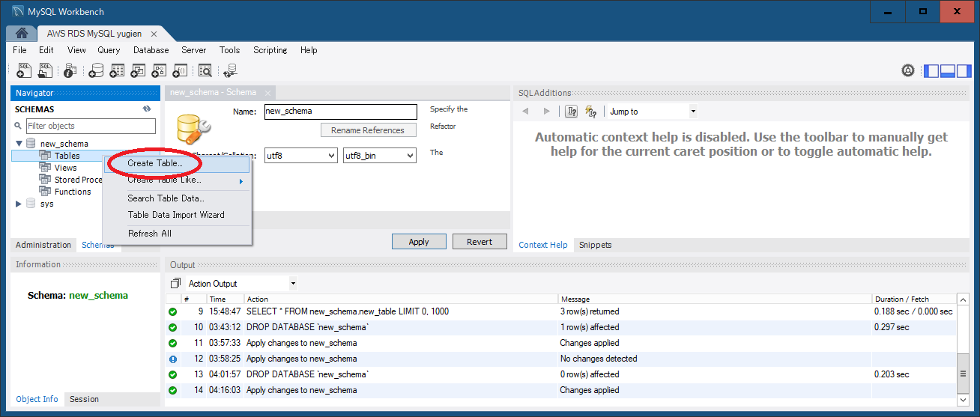This screenshot has height=417, width=980.
Task: Toggle automatic context help icon
Action: 590,112
